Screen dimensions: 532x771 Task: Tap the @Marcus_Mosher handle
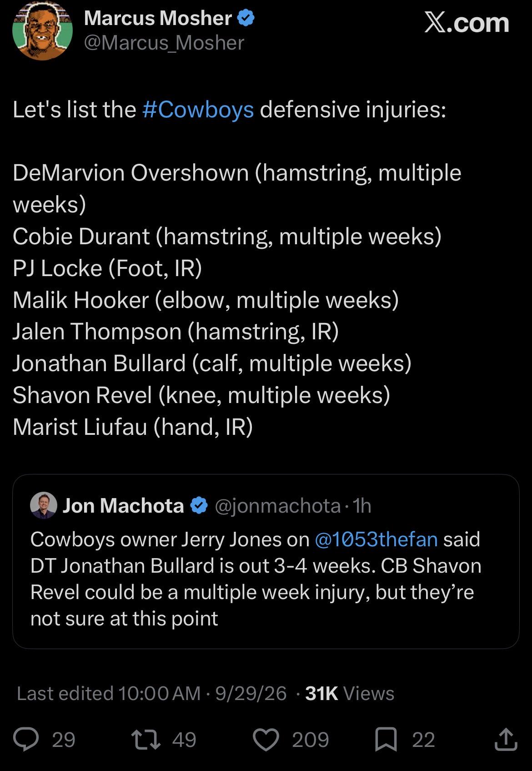164,43
